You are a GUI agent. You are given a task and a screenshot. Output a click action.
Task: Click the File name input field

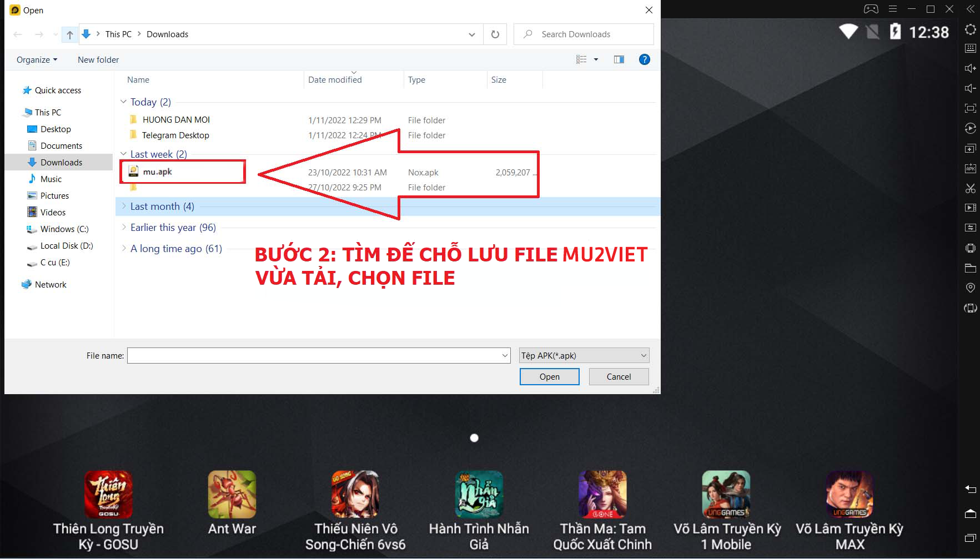point(314,355)
